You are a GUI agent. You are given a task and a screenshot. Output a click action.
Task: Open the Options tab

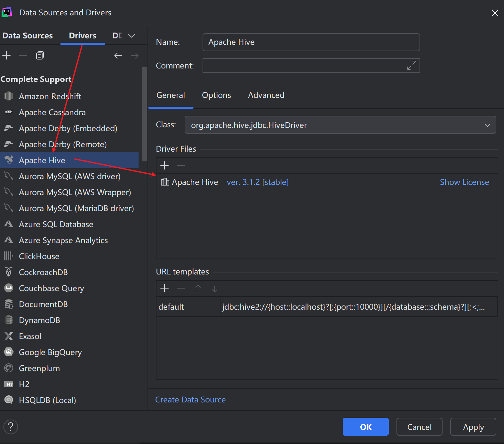216,95
